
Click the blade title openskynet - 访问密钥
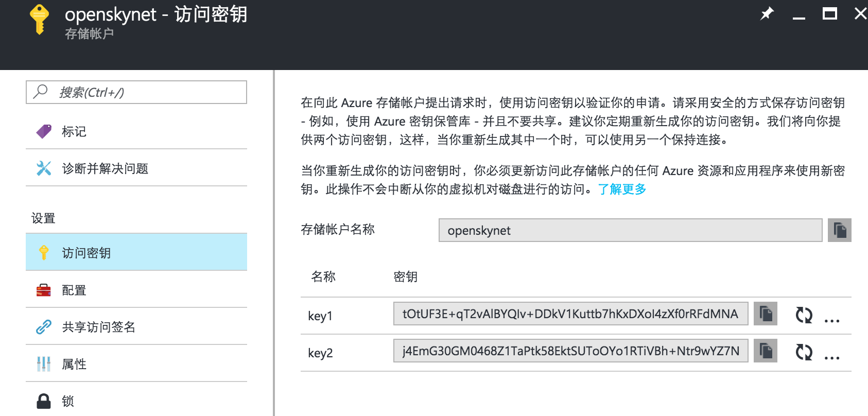[x=156, y=14]
